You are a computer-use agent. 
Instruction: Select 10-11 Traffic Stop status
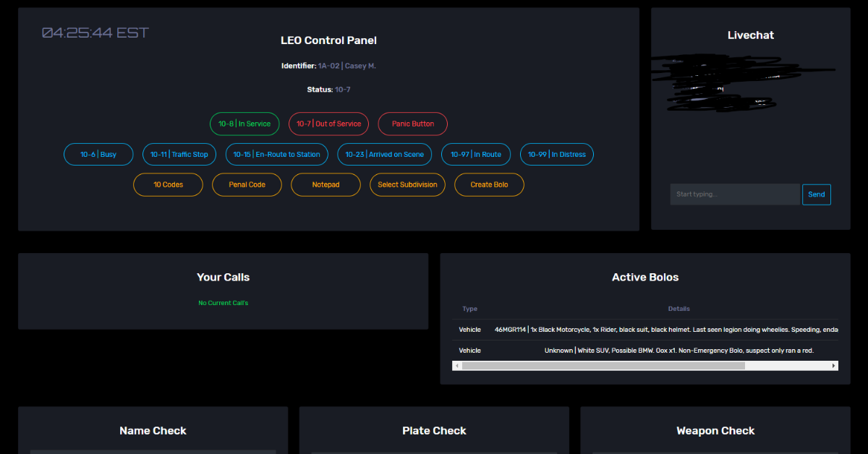coord(179,155)
